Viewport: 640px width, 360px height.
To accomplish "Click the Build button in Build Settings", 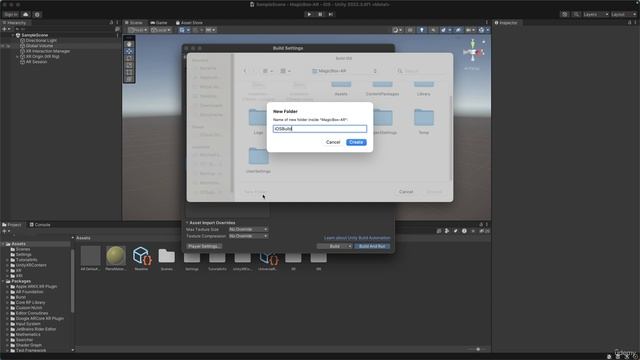I will click(x=334, y=247).
